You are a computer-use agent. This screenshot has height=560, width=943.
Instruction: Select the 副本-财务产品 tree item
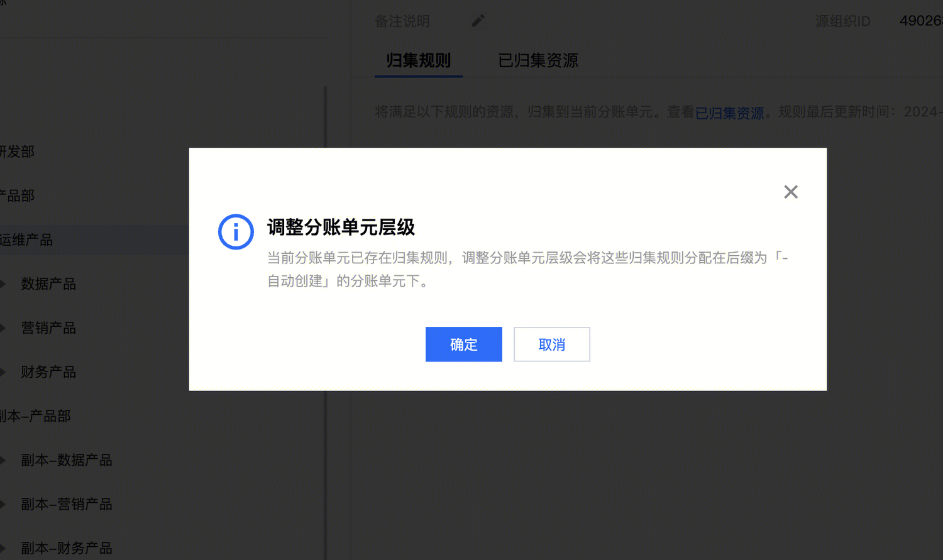[67, 548]
